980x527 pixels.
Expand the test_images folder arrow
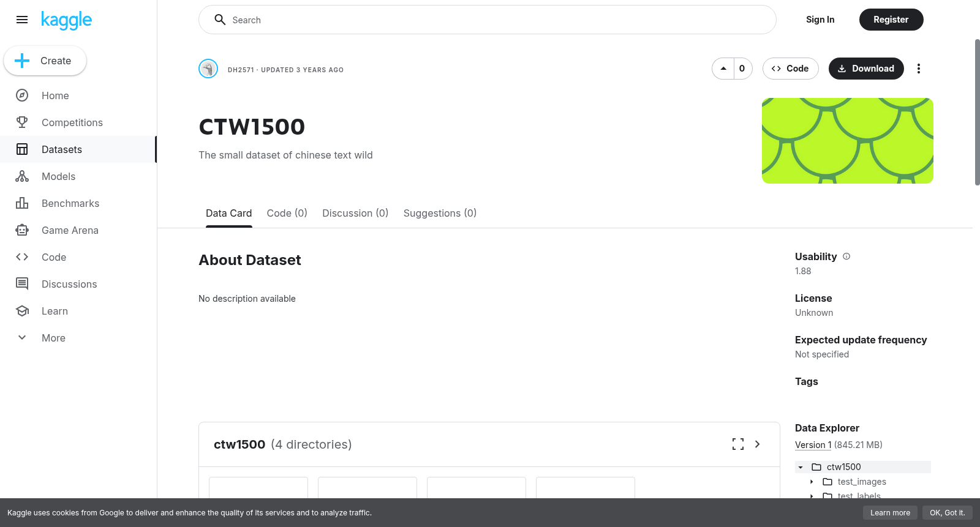point(812,482)
